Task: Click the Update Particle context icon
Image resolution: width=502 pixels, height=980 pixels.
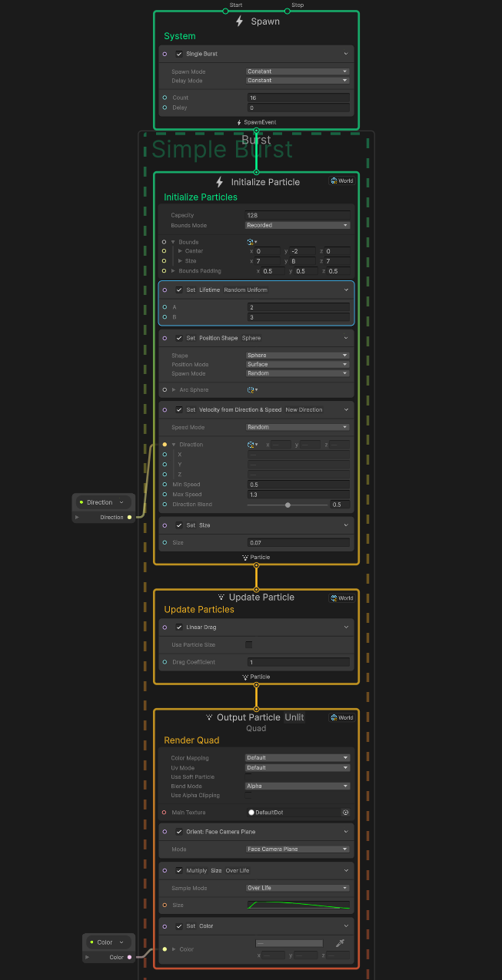Action: (x=221, y=597)
